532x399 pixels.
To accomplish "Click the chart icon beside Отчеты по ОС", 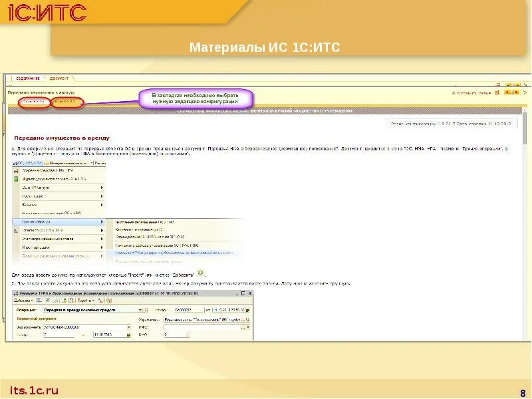I will tap(16, 230).
